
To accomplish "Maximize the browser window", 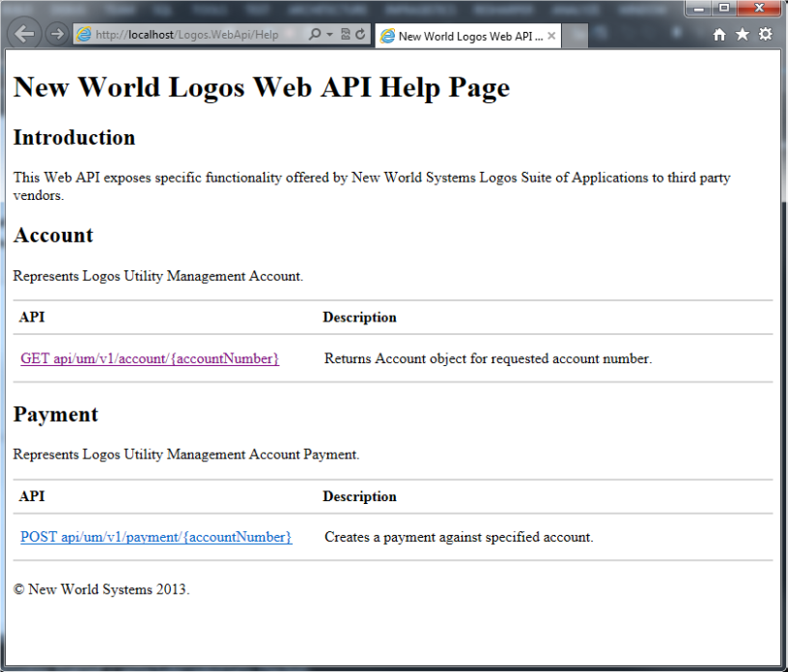I will point(725,9).
